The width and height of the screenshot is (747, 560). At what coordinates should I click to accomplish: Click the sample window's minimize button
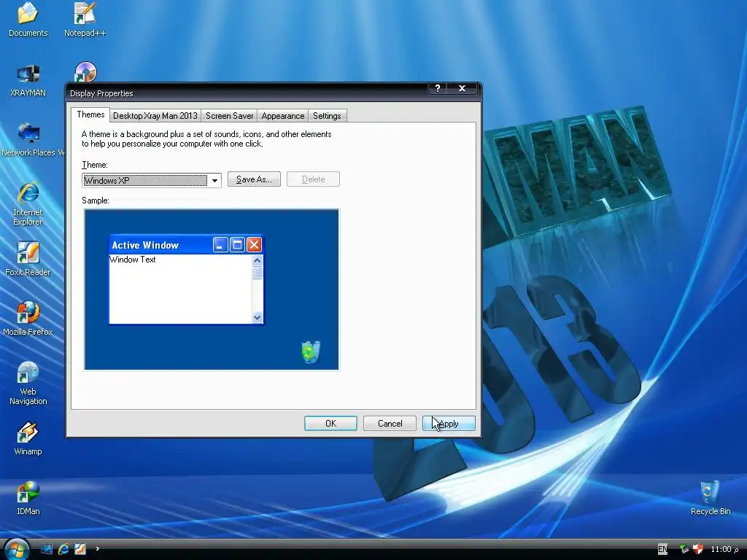pos(220,245)
